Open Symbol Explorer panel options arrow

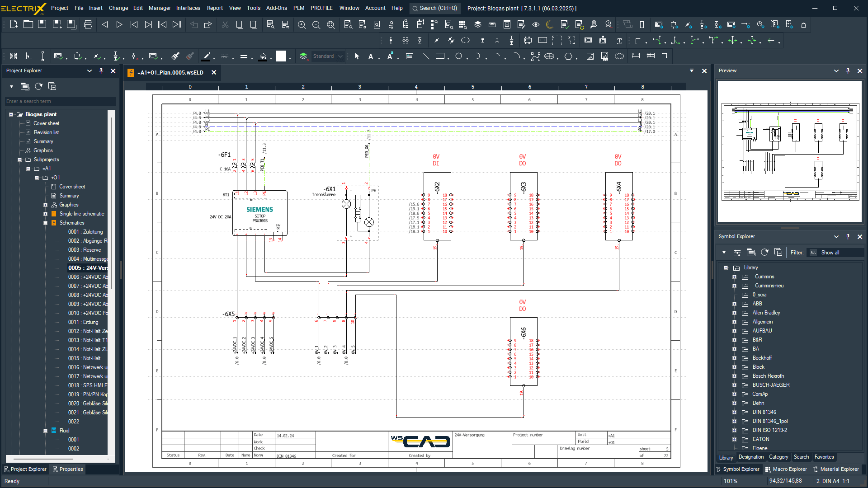pyautogui.click(x=836, y=237)
